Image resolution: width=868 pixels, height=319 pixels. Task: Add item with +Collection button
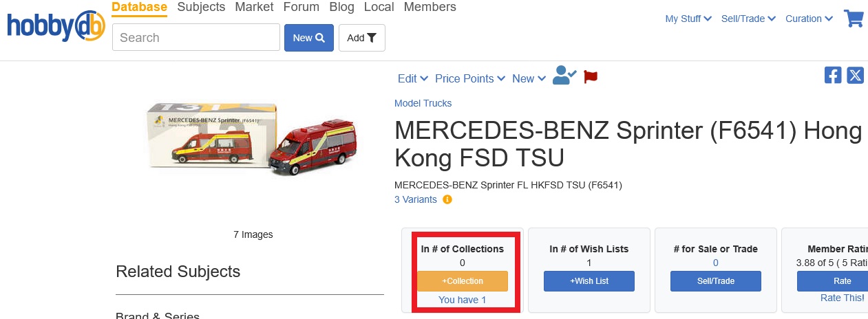coord(463,281)
